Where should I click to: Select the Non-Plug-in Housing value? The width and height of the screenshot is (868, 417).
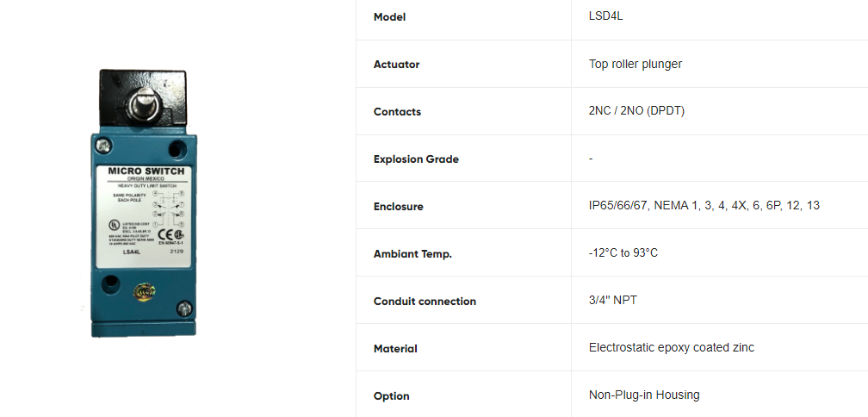point(644,395)
